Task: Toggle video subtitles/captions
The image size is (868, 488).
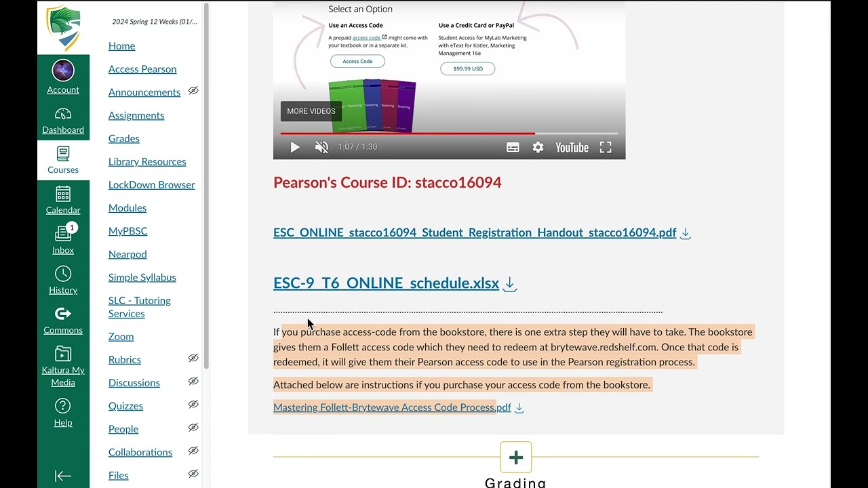Action: [x=513, y=147]
